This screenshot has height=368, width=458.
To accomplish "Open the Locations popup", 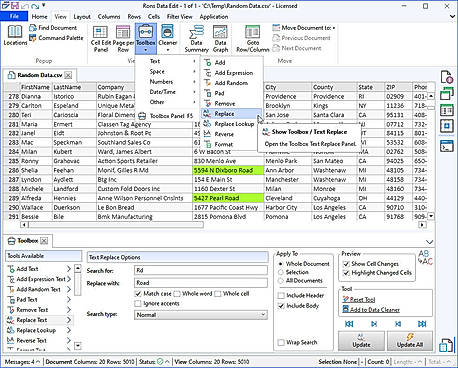I will point(15,35).
